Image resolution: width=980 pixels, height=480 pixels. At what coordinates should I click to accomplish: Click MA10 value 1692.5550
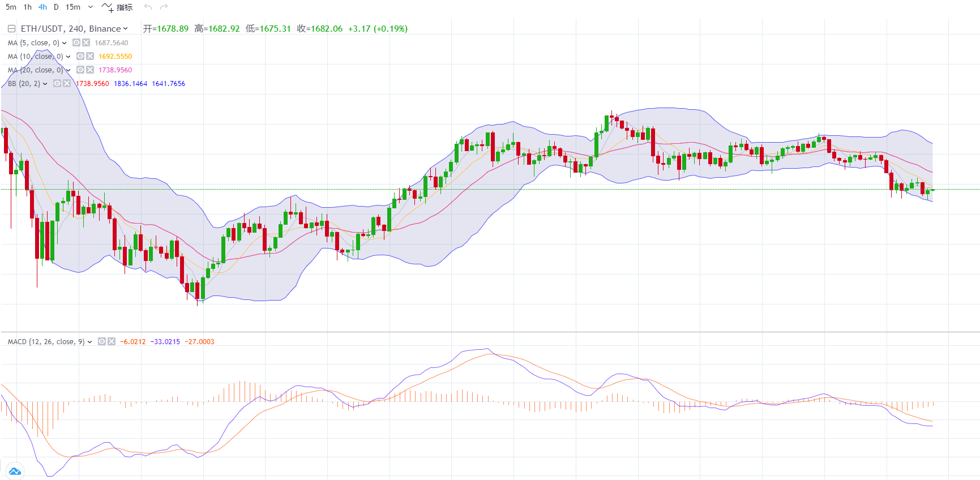[x=115, y=57]
